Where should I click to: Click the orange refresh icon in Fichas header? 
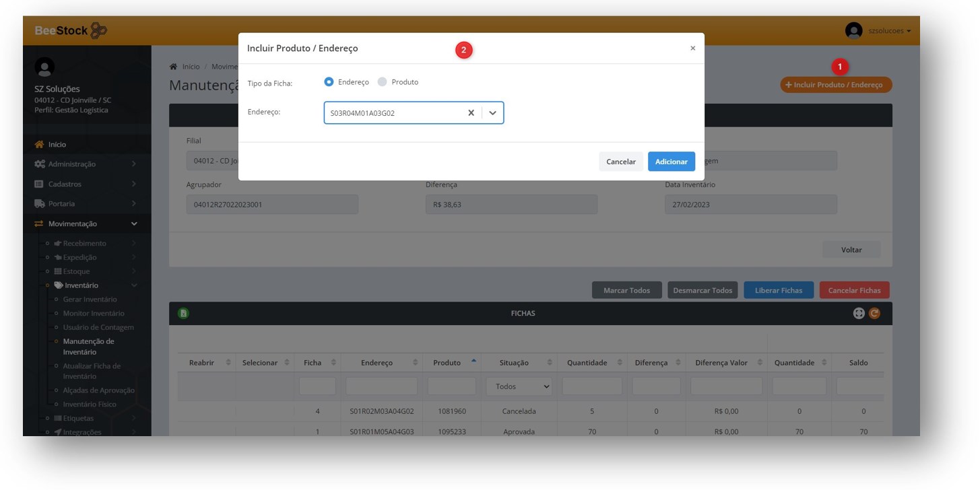click(x=874, y=313)
